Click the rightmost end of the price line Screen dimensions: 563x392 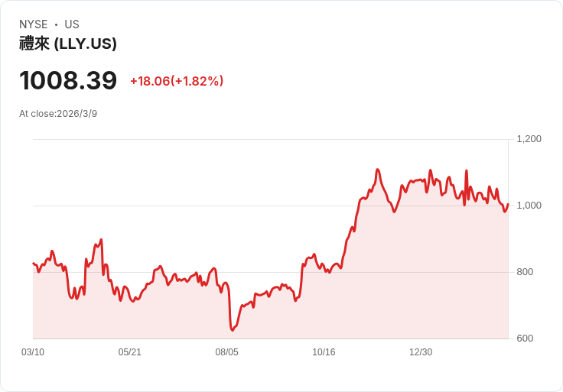(508, 204)
